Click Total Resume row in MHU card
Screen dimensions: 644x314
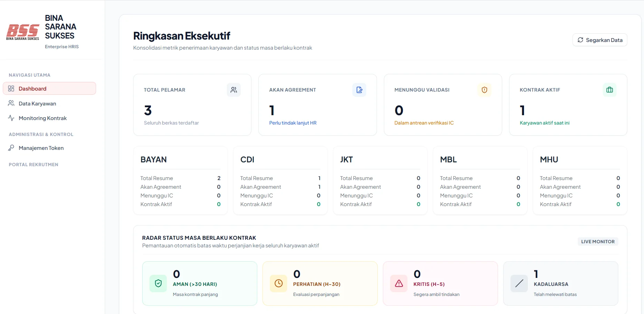pyautogui.click(x=580, y=178)
